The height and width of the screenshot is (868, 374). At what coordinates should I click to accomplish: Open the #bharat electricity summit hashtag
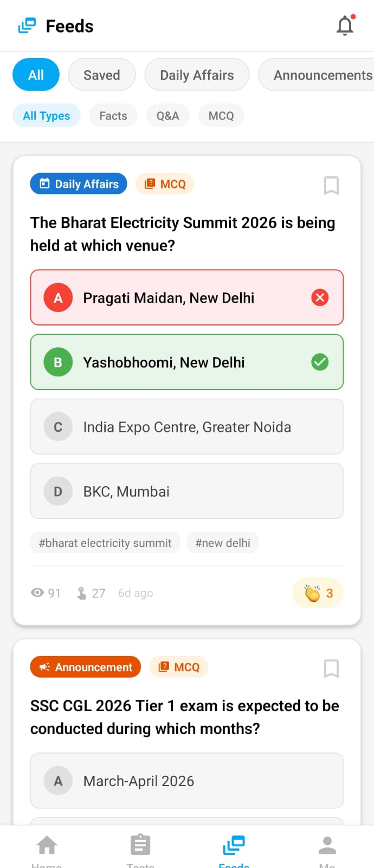(x=105, y=543)
